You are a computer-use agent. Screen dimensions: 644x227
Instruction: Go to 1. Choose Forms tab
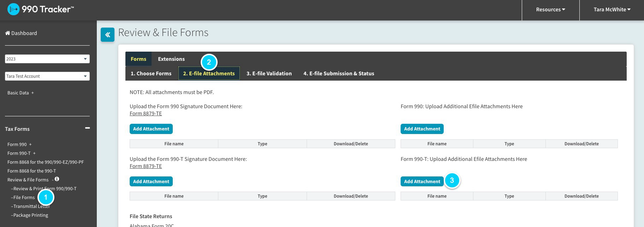[x=151, y=74]
